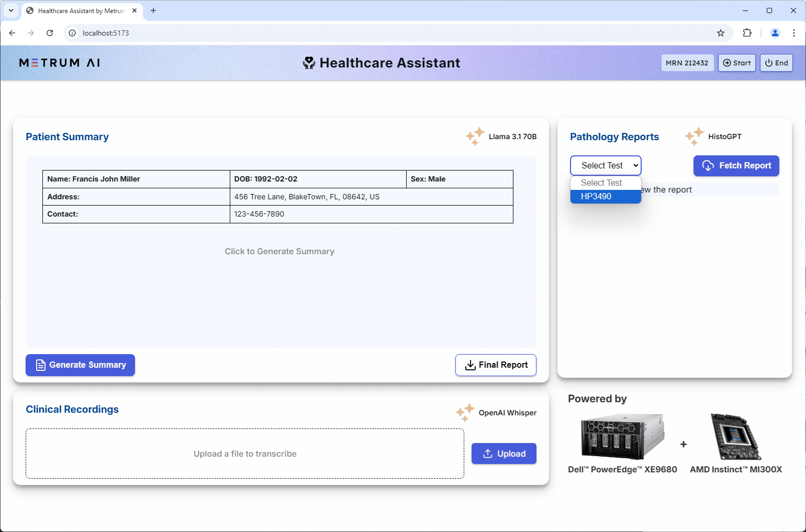Open a new browser tab

tap(153, 10)
